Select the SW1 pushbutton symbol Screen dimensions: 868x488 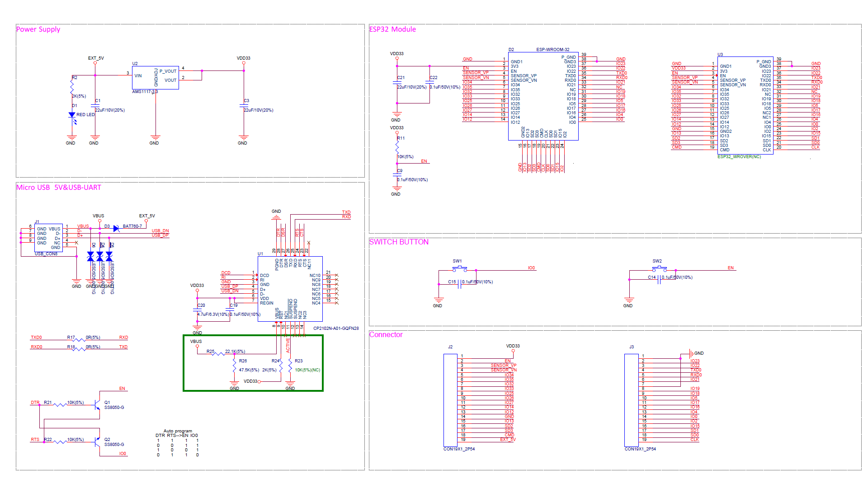[x=460, y=269]
